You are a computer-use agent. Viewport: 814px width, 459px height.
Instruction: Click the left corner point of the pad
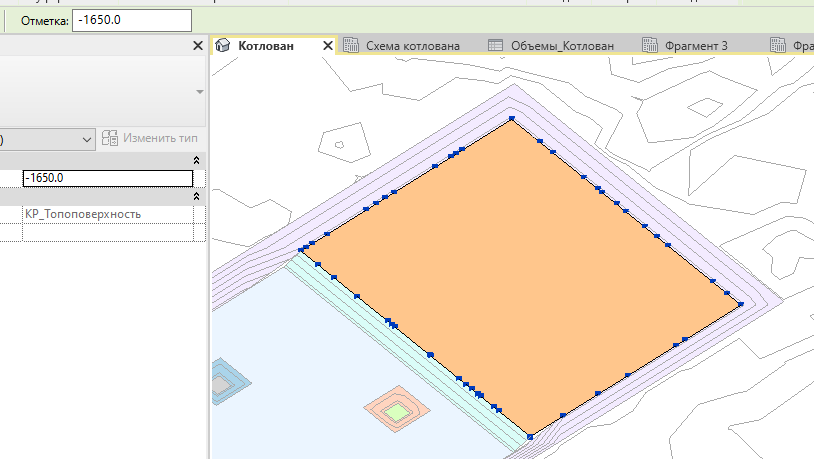(x=301, y=250)
